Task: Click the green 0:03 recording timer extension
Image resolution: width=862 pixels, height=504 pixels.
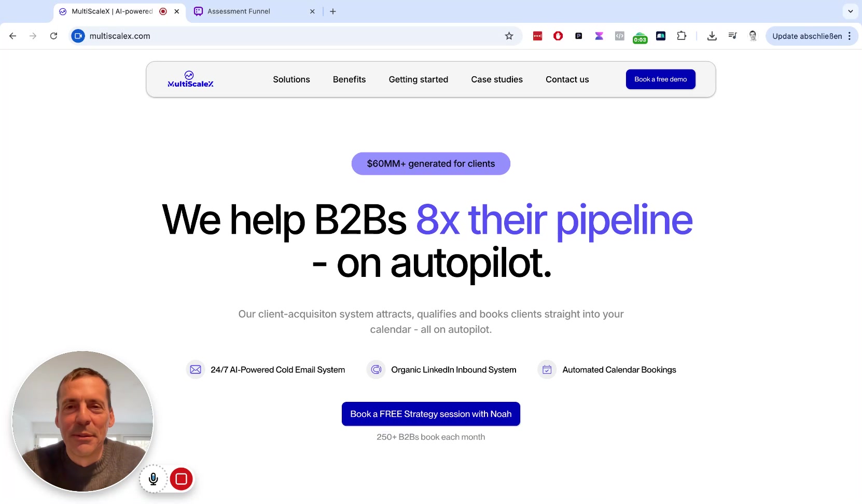Action: [x=640, y=38]
